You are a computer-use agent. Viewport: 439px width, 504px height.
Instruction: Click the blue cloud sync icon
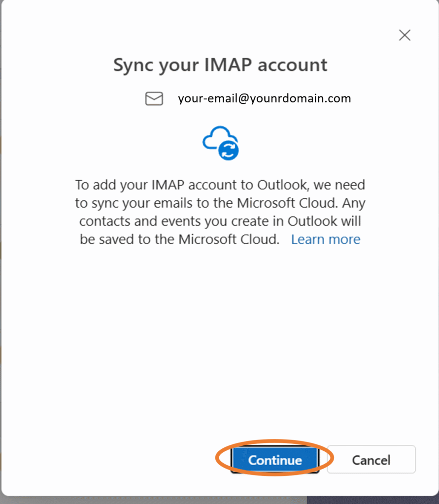(x=221, y=143)
